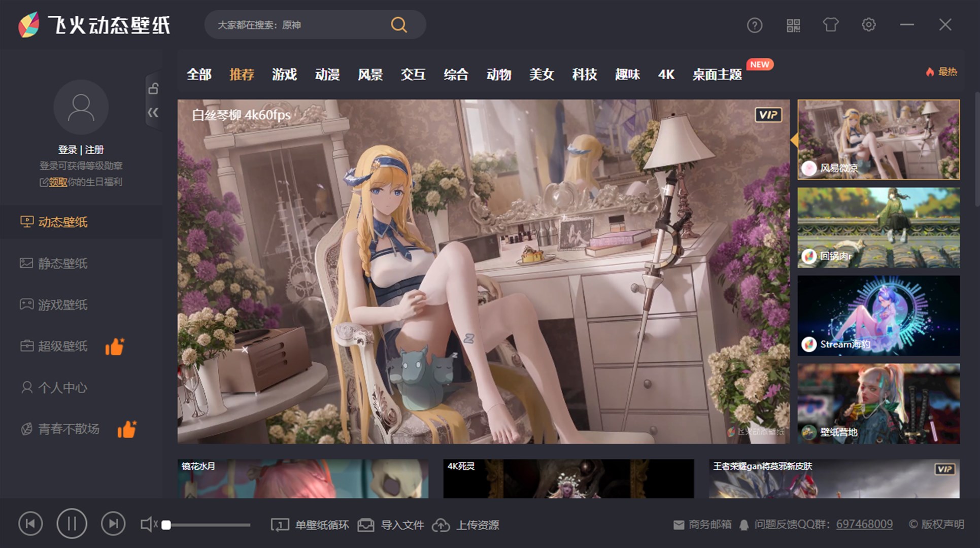Open 4K死灵 wallpaper card

pos(568,478)
